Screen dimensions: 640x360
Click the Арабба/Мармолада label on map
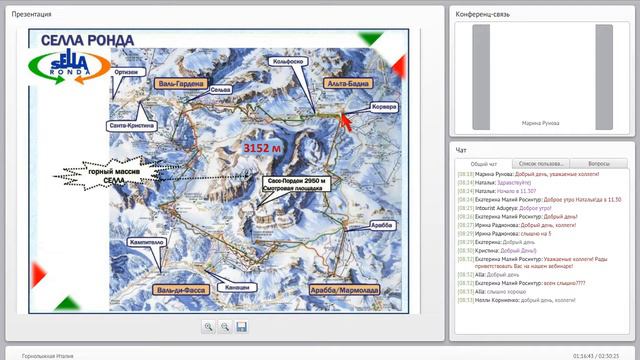tap(344, 290)
